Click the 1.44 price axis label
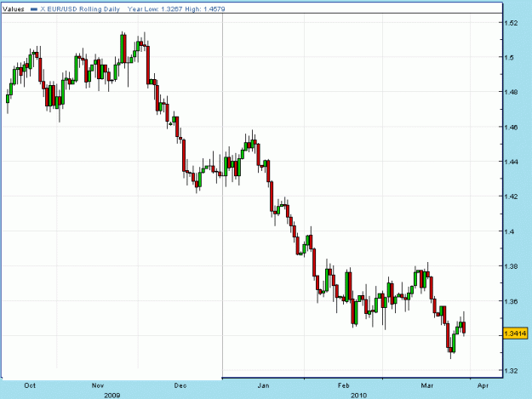The height and width of the screenshot is (399, 532). pyautogui.click(x=512, y=162)
